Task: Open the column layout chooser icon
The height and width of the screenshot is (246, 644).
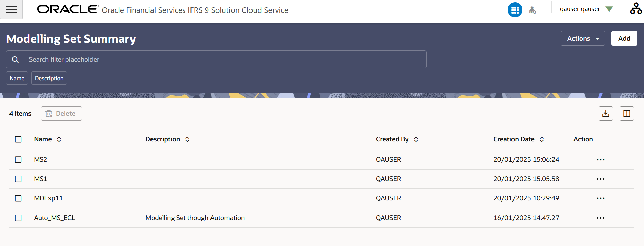Action: 627,113
